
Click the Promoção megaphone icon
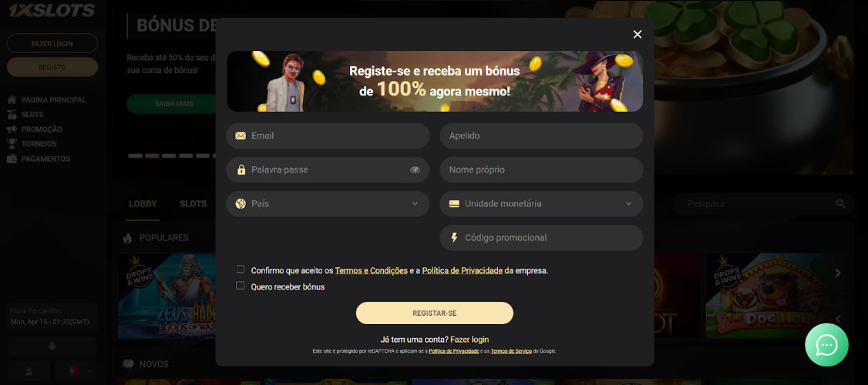click(12, 129)
